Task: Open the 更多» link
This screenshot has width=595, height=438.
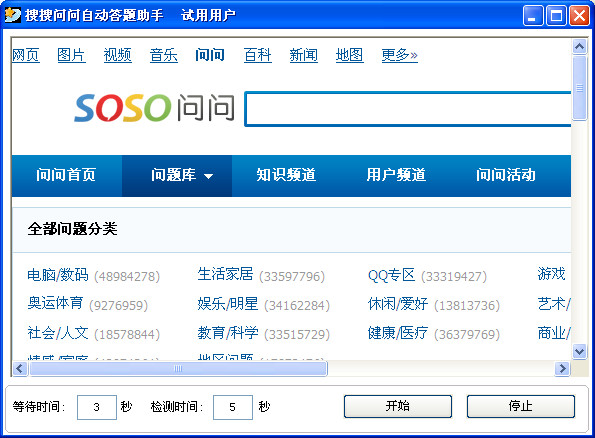Action: click(x=400, y=55)
